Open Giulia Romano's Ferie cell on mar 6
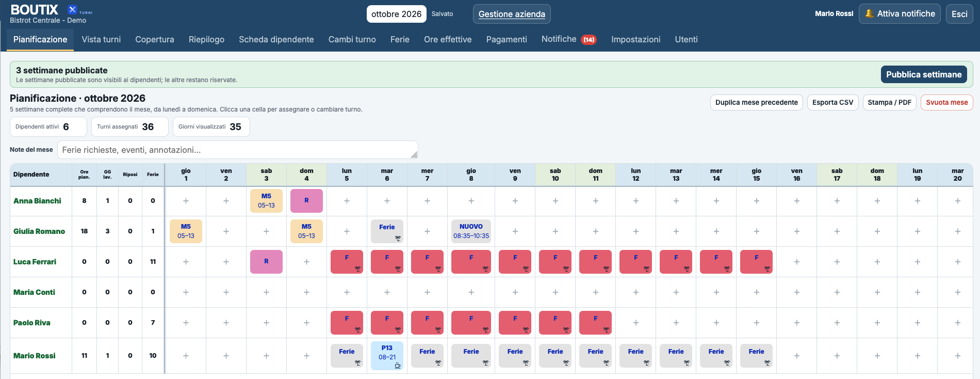The height and width of the screenshot is (379, 980). point(387,231)
